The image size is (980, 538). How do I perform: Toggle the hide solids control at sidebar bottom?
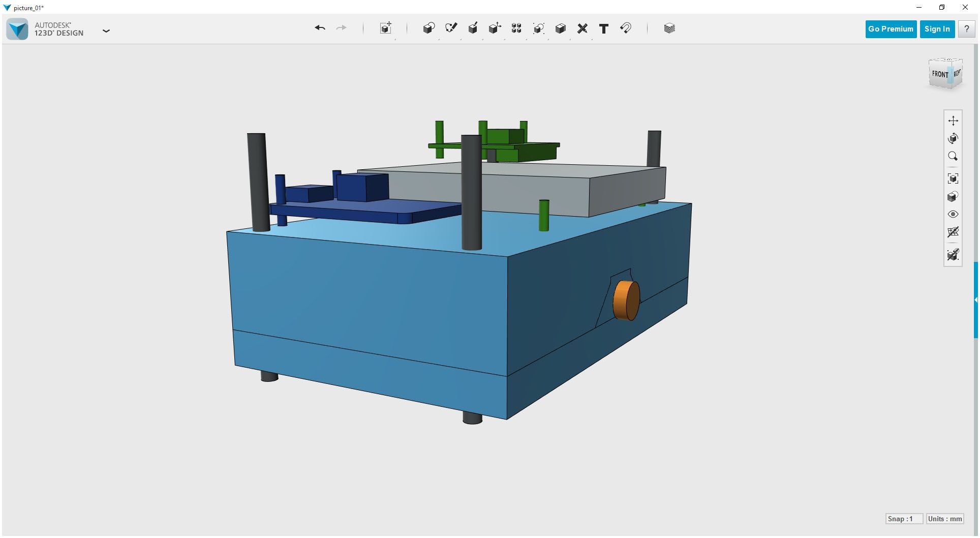[954, 254]
